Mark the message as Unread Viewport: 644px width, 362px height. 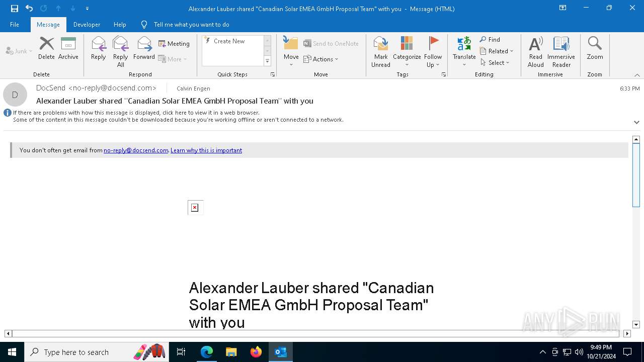click(x=381, y=51)
